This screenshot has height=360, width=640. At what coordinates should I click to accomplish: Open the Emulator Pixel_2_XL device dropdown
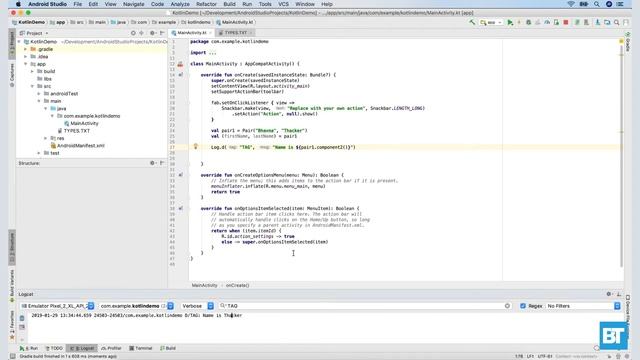coord(57,306)
